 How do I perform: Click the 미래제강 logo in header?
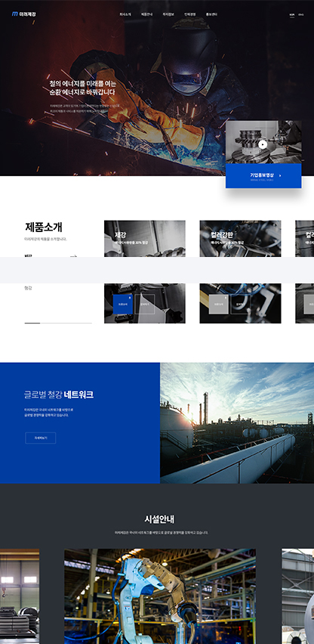(23, 14)
